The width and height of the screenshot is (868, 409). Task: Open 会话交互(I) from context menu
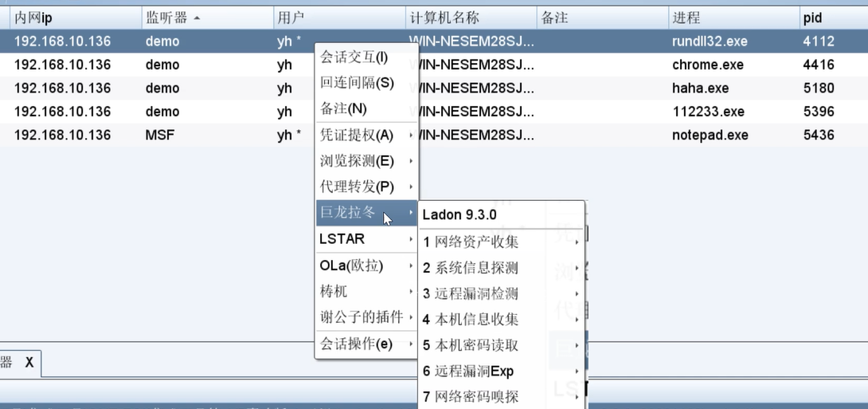tap(354, 57)
